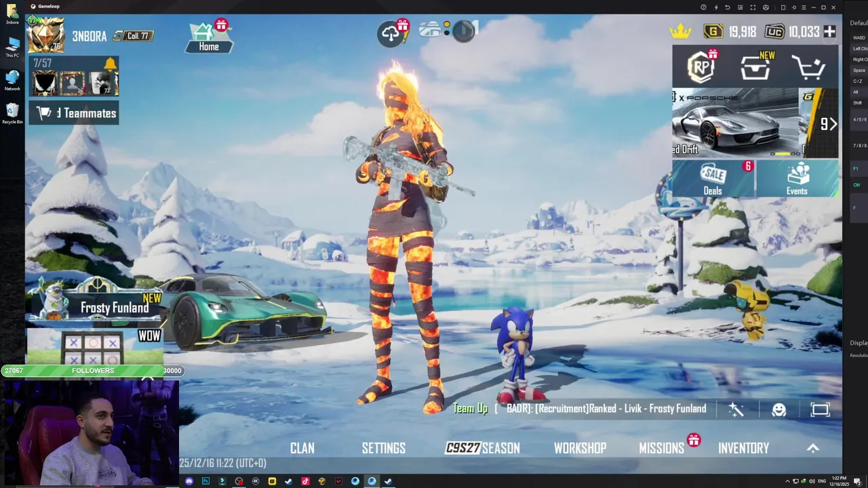
Task: Expand the bottom menu with up arrow
Action: (813, 448)
